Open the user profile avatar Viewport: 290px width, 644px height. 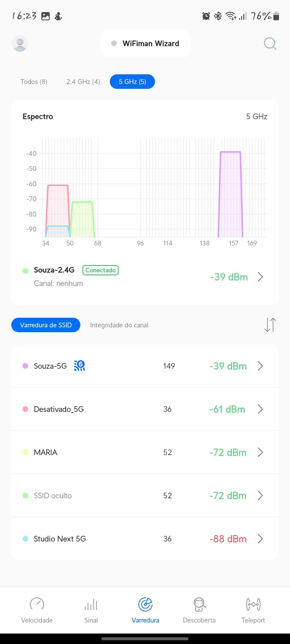[x=20, y=43]
